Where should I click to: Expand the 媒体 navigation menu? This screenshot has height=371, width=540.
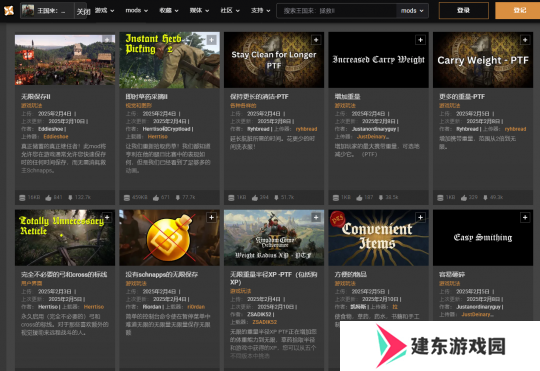point(199,11)
